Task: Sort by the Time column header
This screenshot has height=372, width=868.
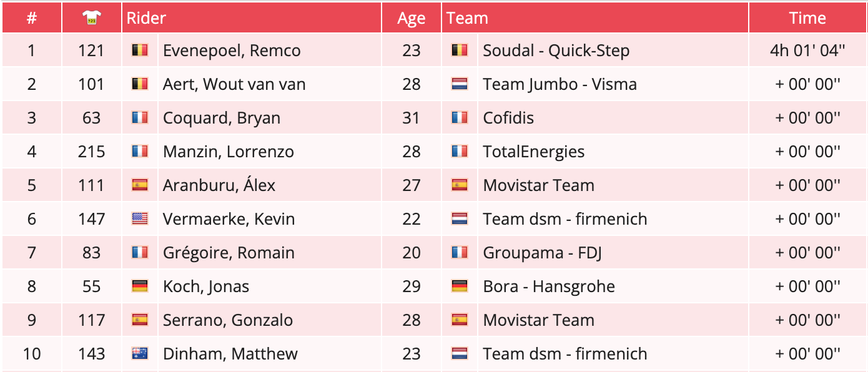Action: pos(807,18)
